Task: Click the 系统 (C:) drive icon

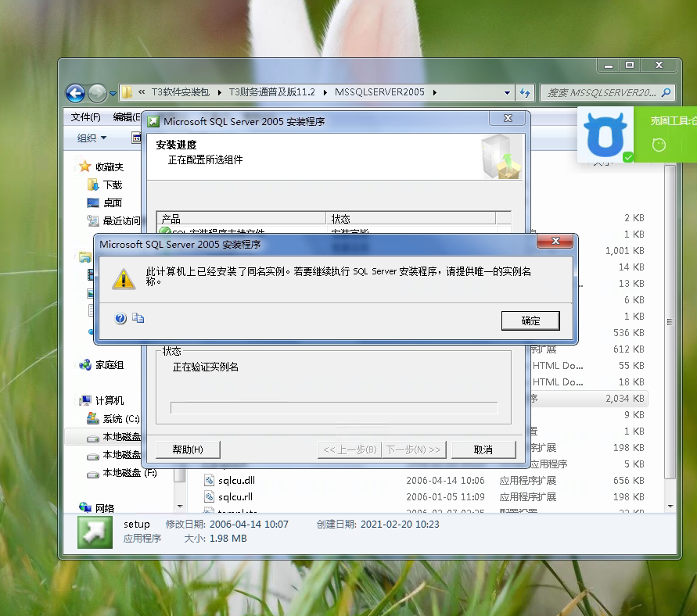Action: tap(93, 418)
